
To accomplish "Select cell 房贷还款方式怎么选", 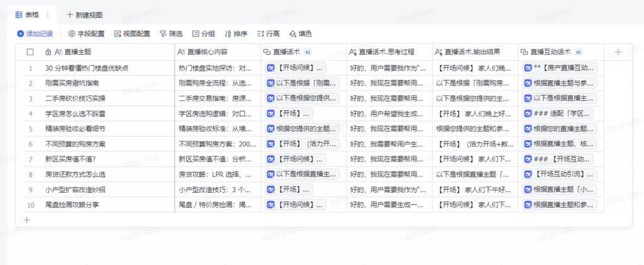I will tap(109, 175).
